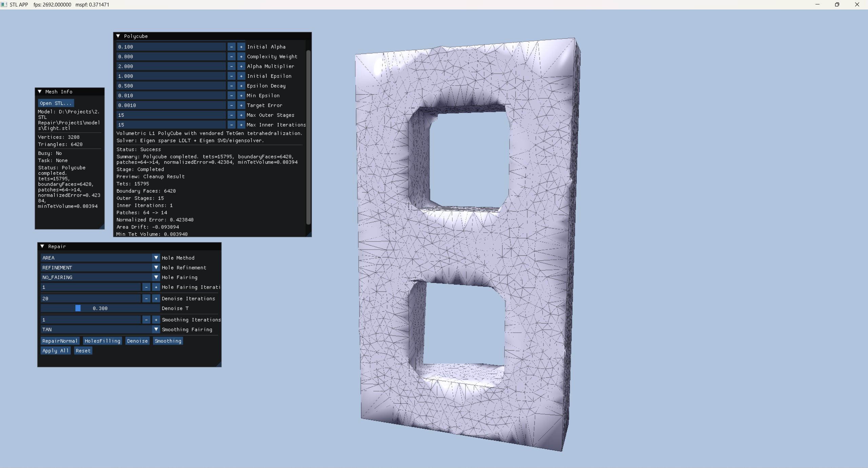Adjust the Denoise T slider
This screenshot has width=868, height=468.
(x=100, y=308)
